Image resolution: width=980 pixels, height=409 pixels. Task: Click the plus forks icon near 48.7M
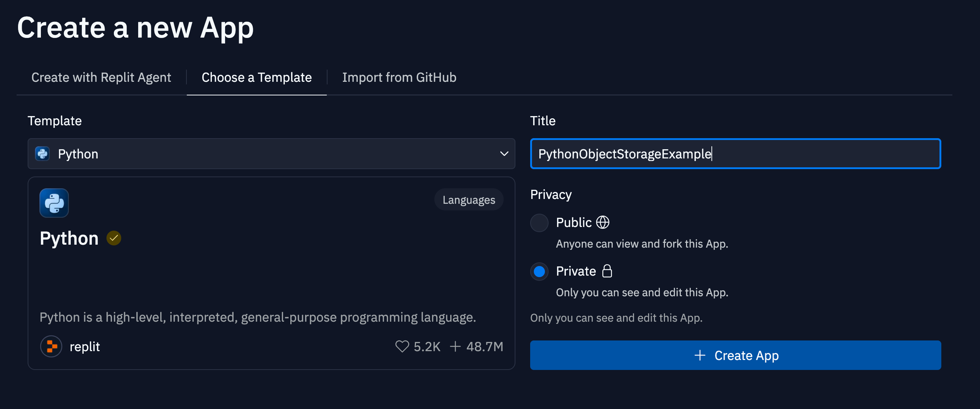point(455,346)
